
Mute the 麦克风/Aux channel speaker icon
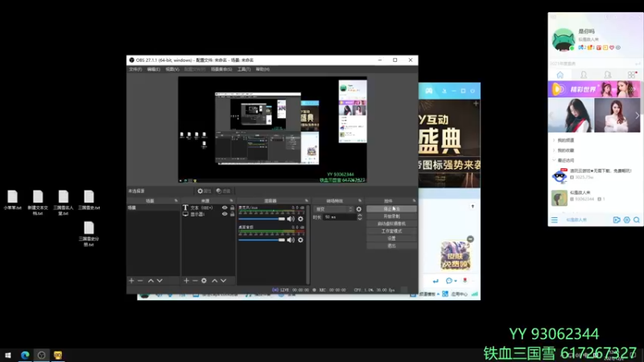pyautogui.click(x=291, y=219)
